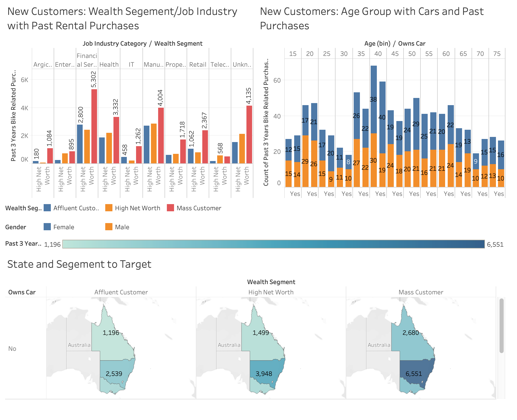Click the 4,135 Unknown industry red bar
Viewport: 517px width, 420px height.
[x=249, y=134]
